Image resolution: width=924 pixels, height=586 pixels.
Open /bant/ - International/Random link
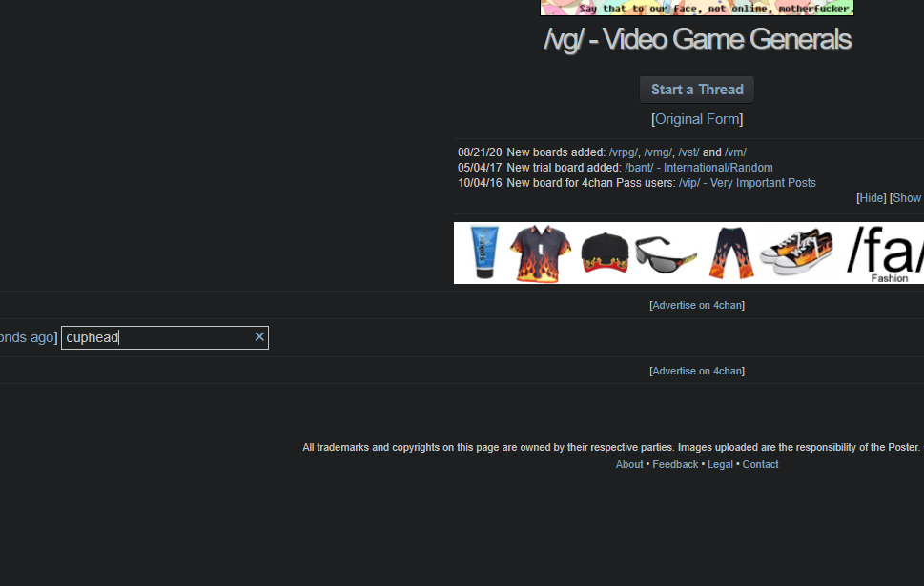pyautogui.click(x=699, y=168)
